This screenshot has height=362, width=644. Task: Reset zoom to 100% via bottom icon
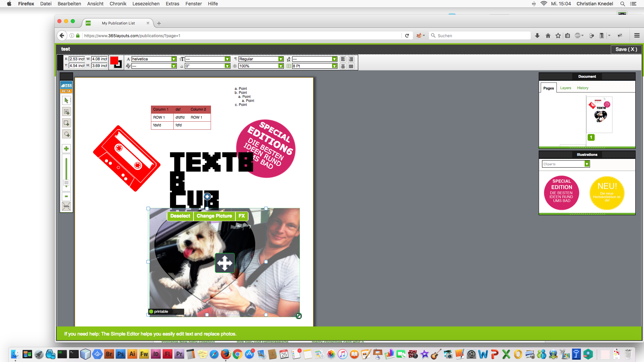click(x=66, y=206)
